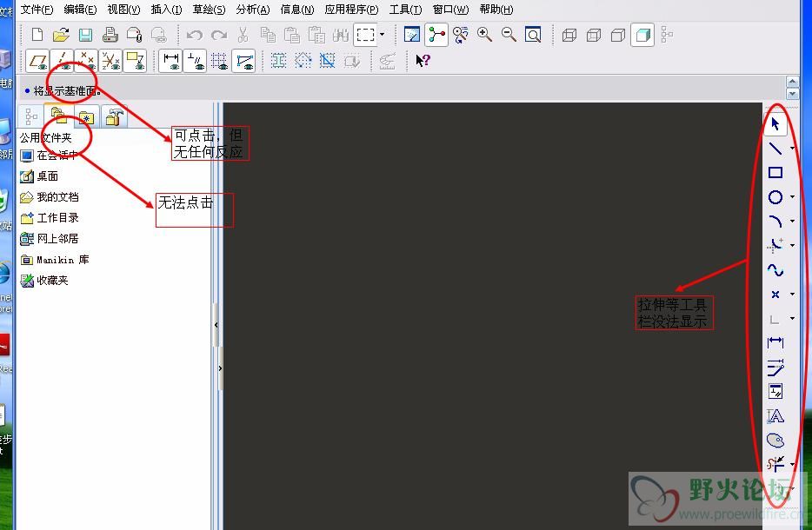Image resolution: width=812 pixels, height=530 pixels.
Task: Open the 工作目录 folder entry
Action: [x=50, y=218]
